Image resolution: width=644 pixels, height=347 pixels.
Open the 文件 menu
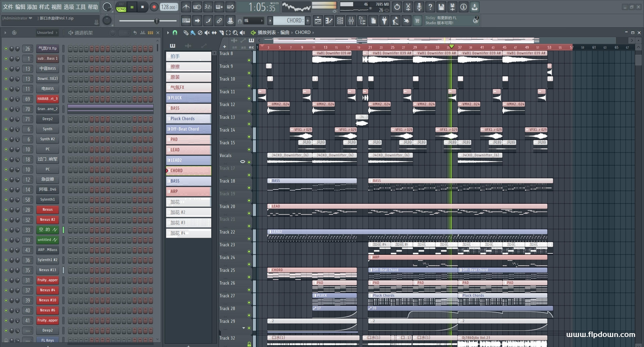point(8,7)
